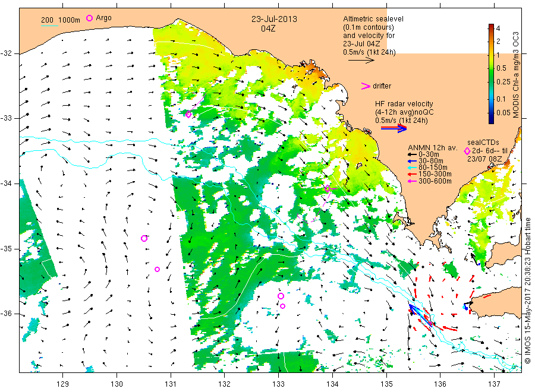Click the 133 longitude axis label
The height and width of the screenshot is (392, 535).
pyautogui.click(x=278, y=384)
